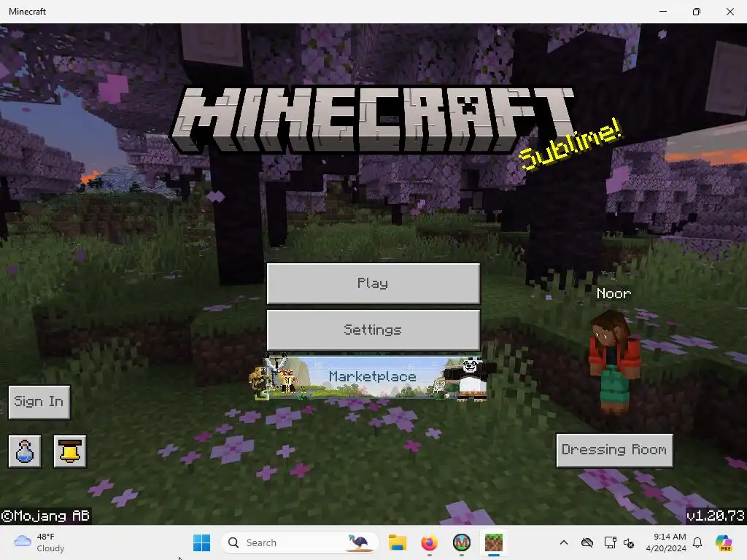Click the v1.20.73 version text
Viewport: 747px width, 560px height.
(715, 516)
